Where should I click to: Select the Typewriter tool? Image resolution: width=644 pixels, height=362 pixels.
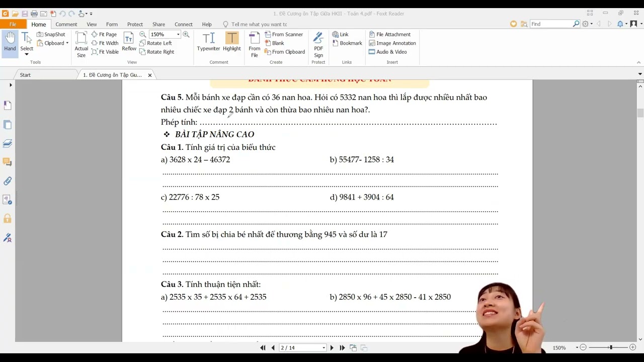pos(208,41)
